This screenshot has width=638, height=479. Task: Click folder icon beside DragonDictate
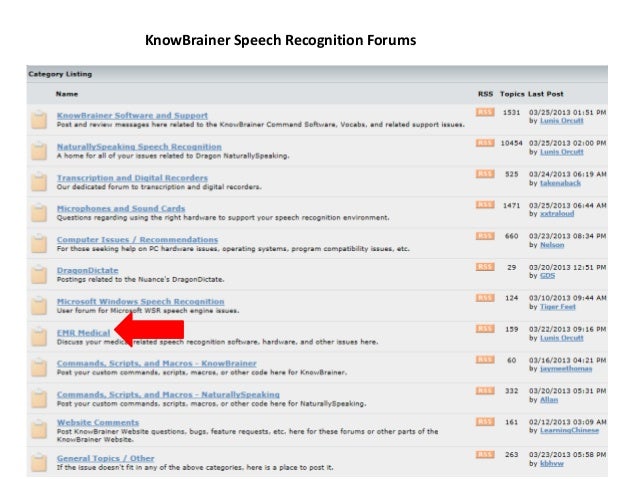[39, 275]
